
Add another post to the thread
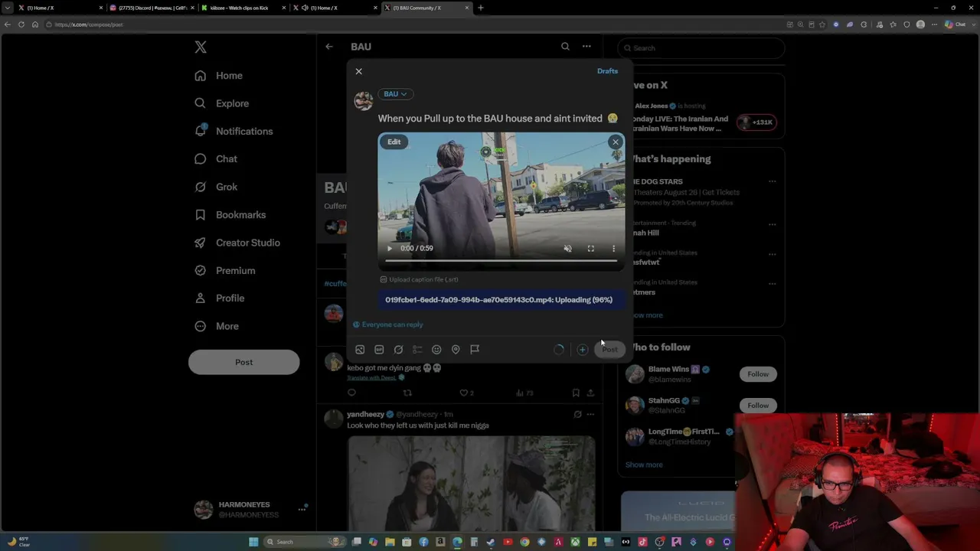pos(583,350)
